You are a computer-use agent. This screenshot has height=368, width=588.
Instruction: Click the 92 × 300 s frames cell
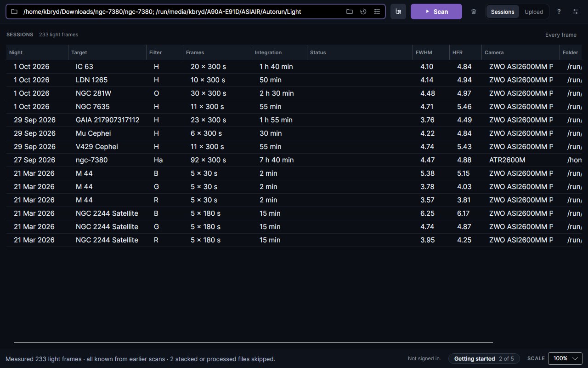pos(208,160)
